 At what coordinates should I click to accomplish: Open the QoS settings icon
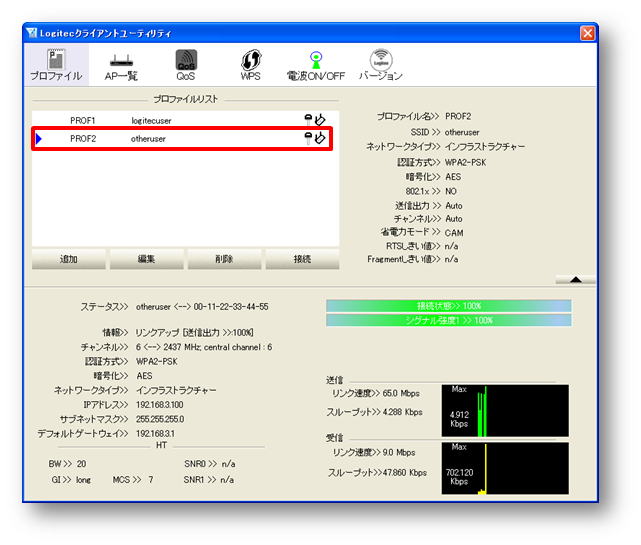coord(186,65)
